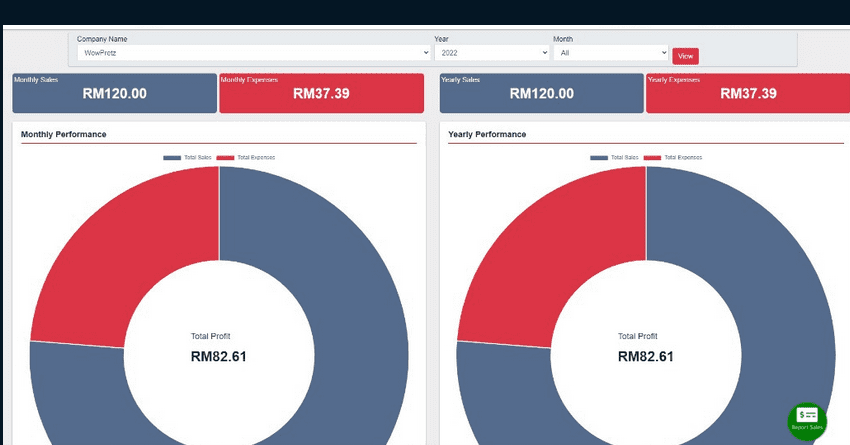This screenshot has width=850, height=445.
Task: Click the Yearly Sales RM120.00 card
Action: tap(541, 93)
